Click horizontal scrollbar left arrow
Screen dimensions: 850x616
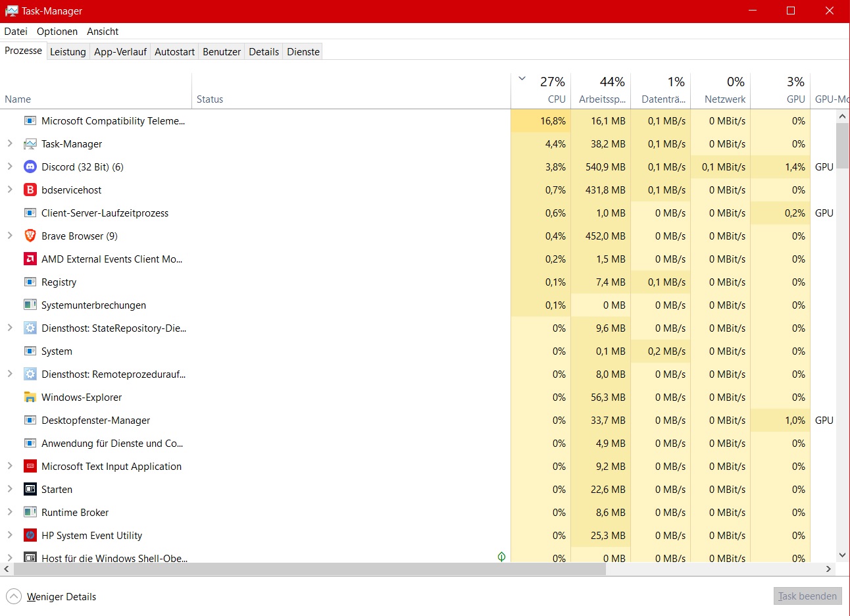point(7,569)
